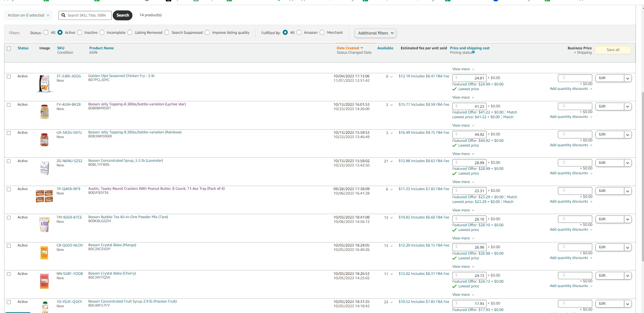Click the Date Created sort arrow
644x313 pixels.
click(x=362, y=48)
